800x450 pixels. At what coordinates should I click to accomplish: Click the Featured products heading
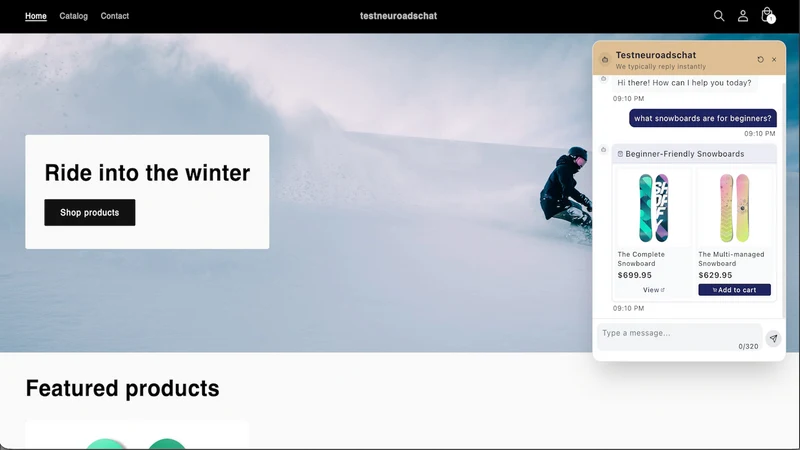coord(122,388)
